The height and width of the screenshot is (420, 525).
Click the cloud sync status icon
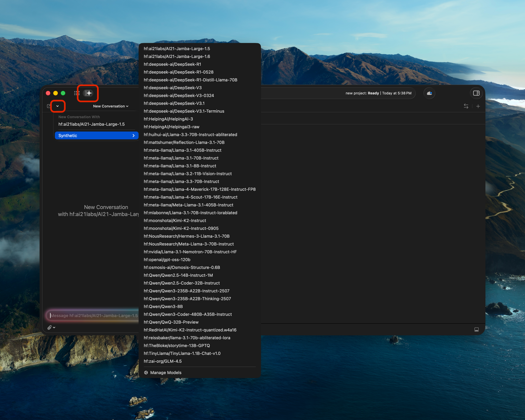429,93
